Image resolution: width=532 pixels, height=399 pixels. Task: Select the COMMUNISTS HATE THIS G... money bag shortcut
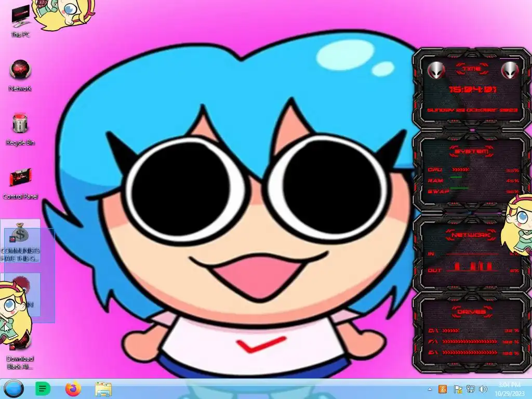pyautogui.click(x=20, y=242)
